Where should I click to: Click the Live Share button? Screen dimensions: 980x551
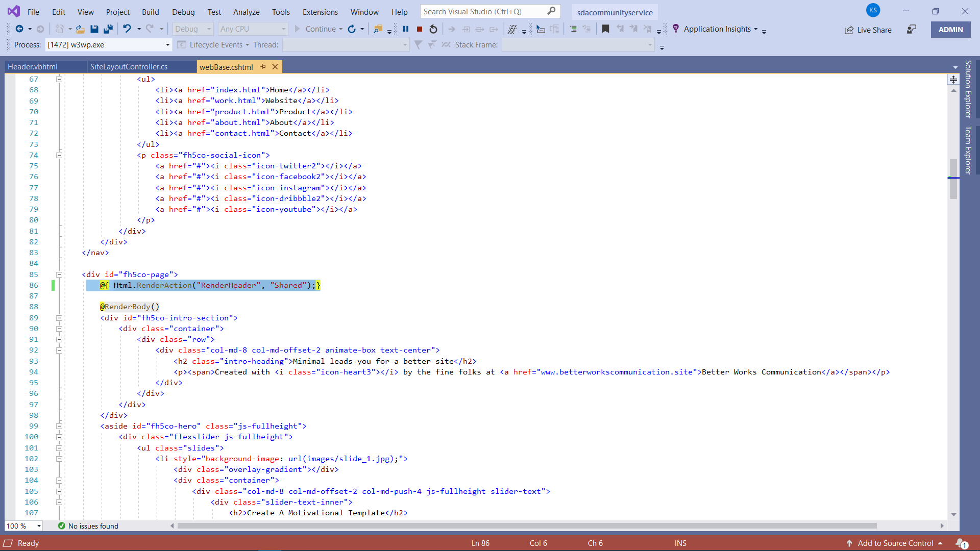(868, 30)
